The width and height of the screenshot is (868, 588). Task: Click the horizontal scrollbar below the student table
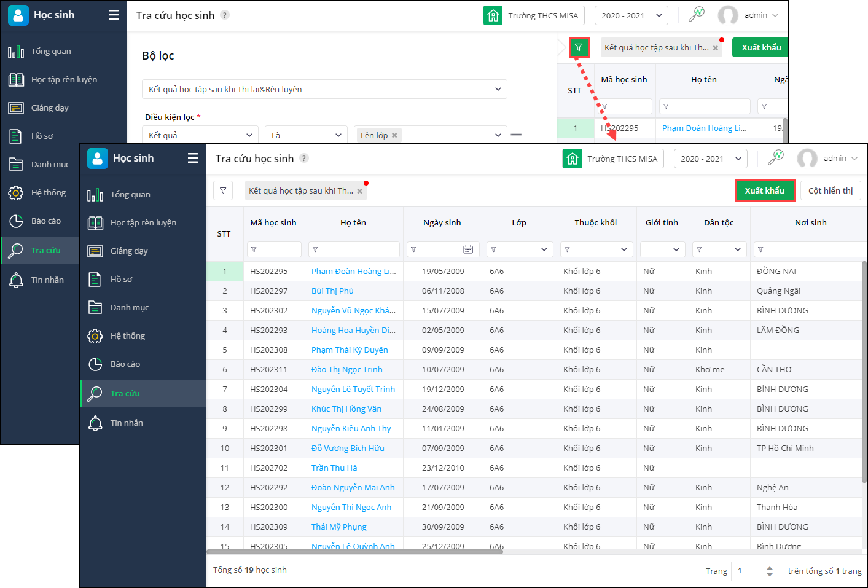click(x=355, y=552)
